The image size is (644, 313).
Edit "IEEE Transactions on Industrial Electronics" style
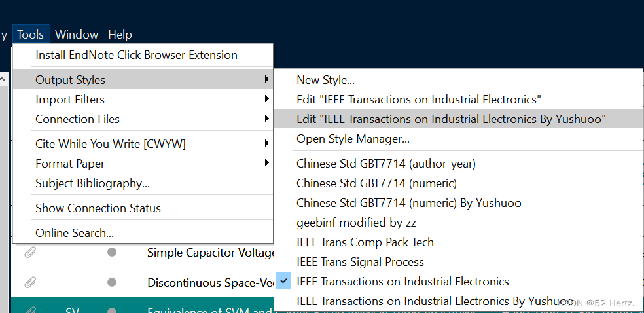(458, 100)
